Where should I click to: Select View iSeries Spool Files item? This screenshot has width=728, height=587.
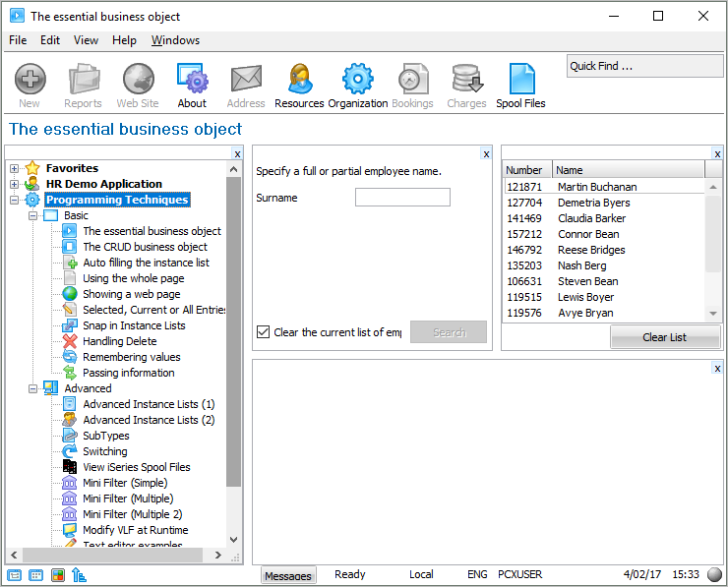[136, 467]
